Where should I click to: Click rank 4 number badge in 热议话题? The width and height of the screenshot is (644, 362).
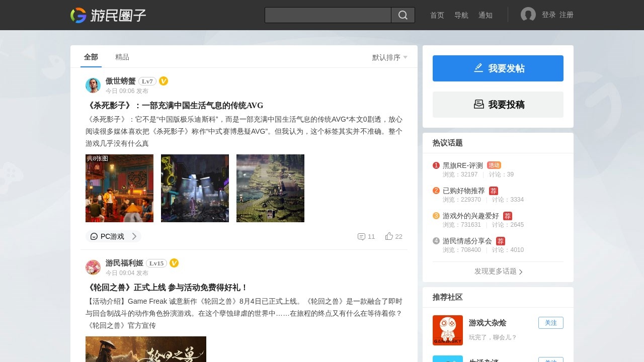[436, 241]
